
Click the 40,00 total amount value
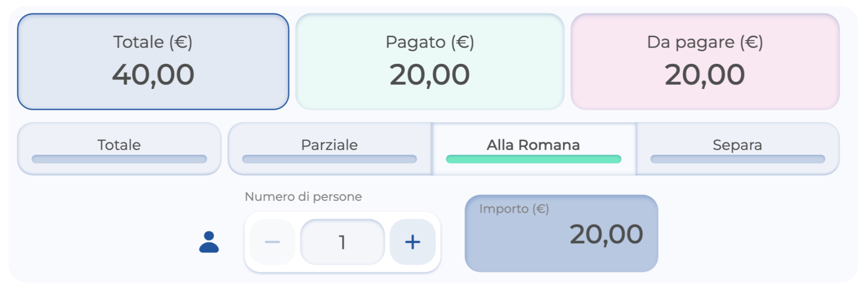click(153, 75)
